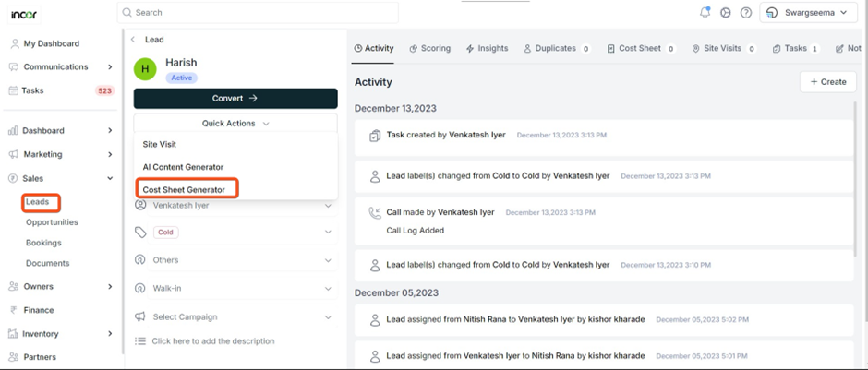Click the Inventory building icon
The image size is (868, 370).
click(13, 333)
